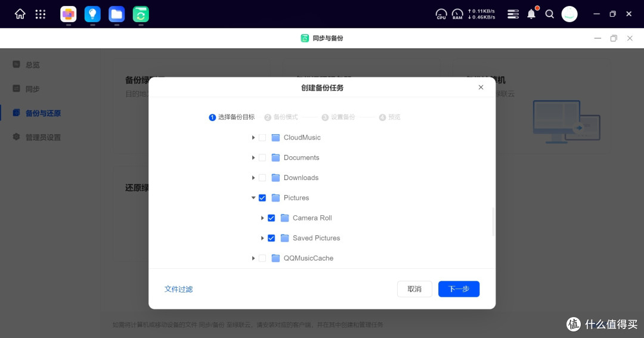The image size is (644, 338).
Task: Open the app grid launcher icon
Action: (41, 14)
